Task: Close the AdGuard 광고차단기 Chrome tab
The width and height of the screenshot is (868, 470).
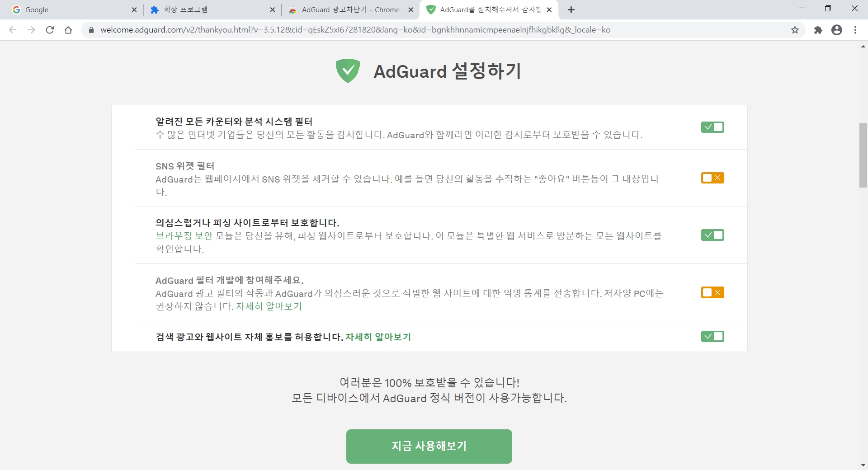Action: pyautogui.click(x=410, y=9)
